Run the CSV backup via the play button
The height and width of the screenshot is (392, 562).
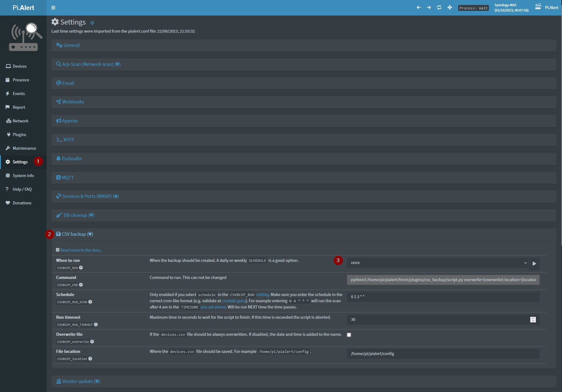pyautogui.click(x=534, y=263)
